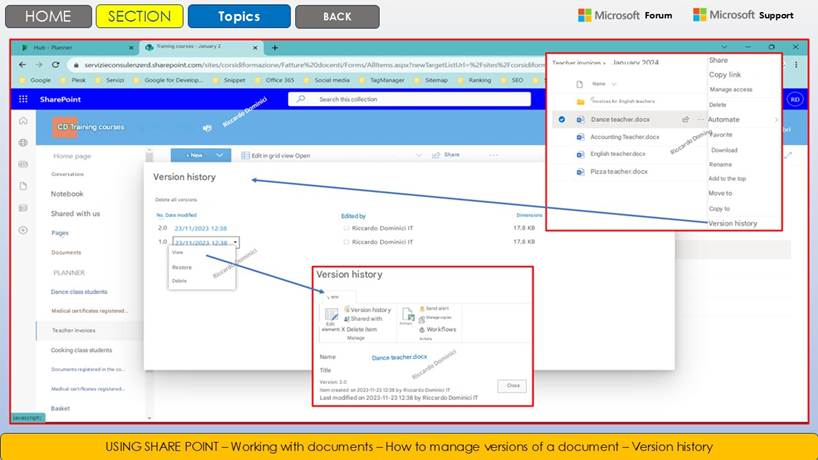Open the invoices for English teachers folder icon
818x460 pixels.
point(580,101)
